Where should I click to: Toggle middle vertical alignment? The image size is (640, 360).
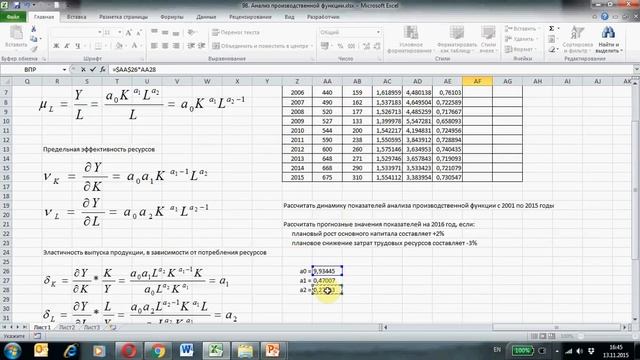pyautogui.click(x=165, y=32)
